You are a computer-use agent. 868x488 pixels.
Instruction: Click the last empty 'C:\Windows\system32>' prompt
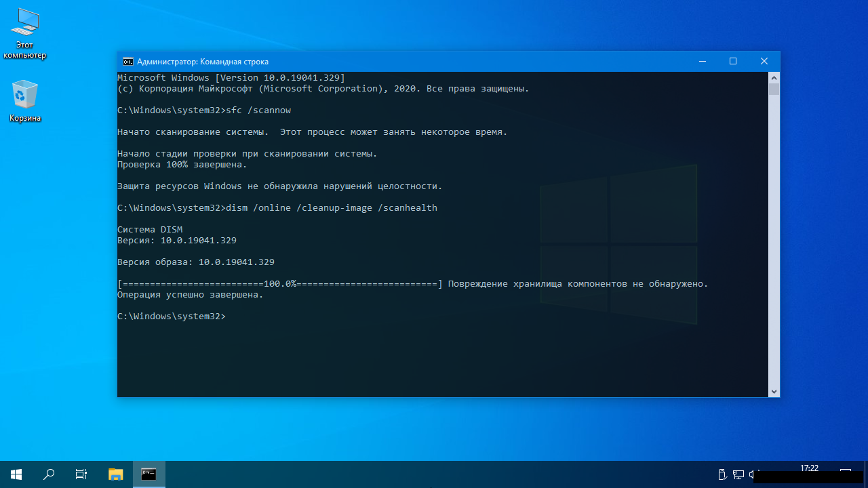[172, 317]
